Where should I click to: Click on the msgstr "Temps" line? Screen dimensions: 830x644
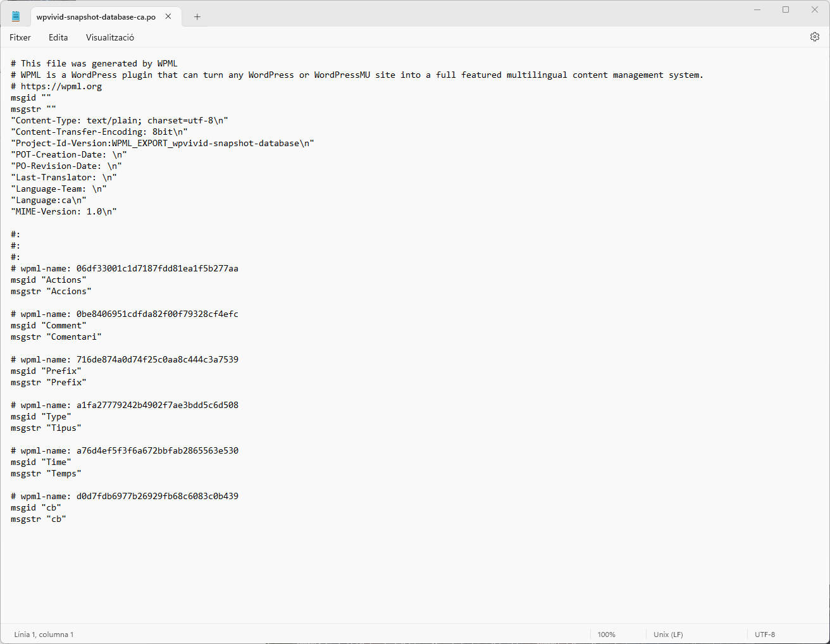[46, 473]
